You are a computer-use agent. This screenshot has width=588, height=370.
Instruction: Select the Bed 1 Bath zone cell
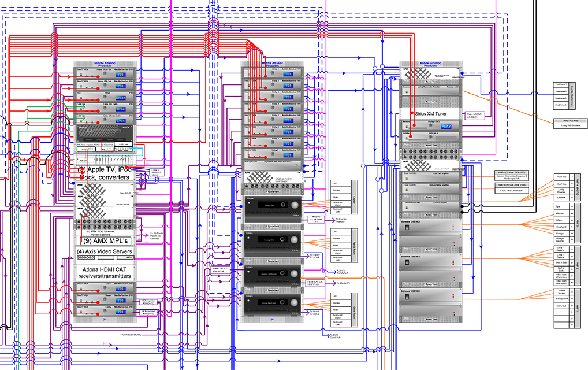(561, 262)
